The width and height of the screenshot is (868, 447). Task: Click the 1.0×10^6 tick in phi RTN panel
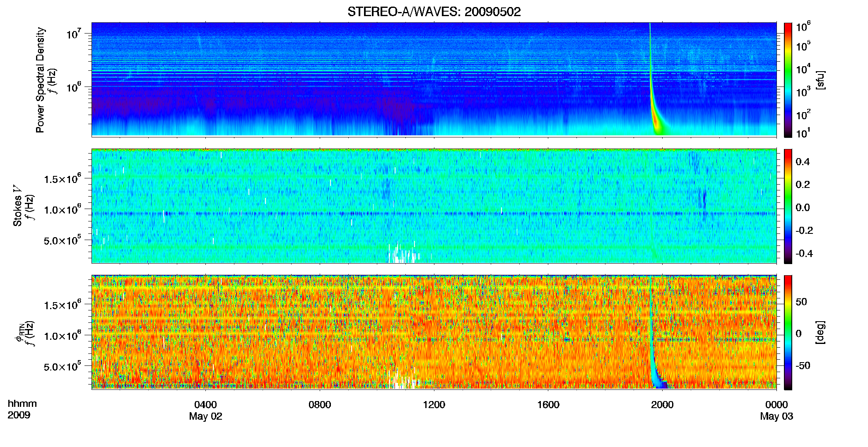63,335
